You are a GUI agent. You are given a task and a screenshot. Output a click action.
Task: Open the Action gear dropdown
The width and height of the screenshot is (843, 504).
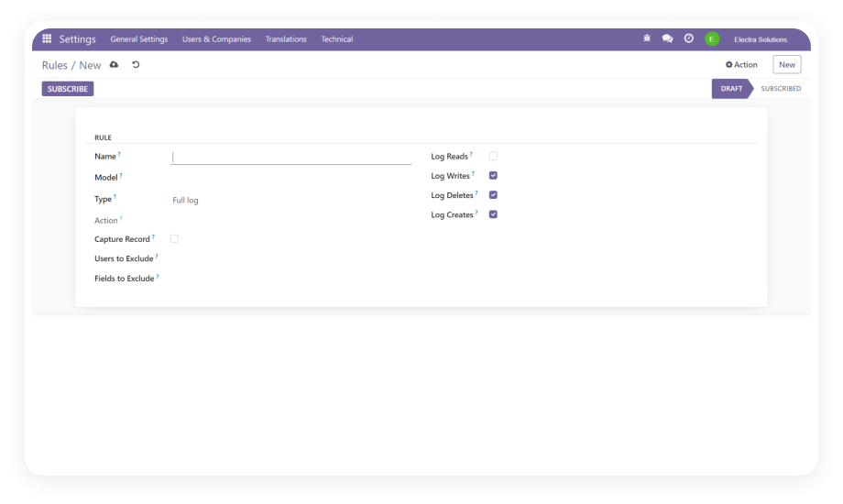pyautogui.click(x=741, y=64)
